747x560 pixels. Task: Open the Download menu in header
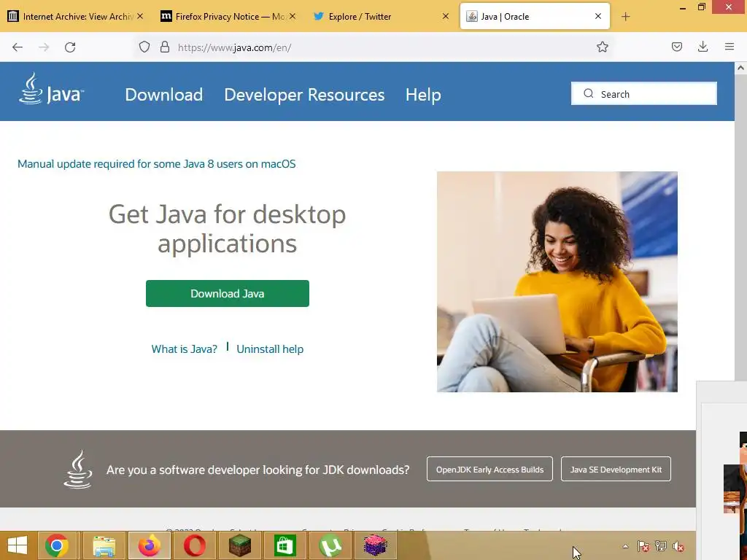[164, 95]
